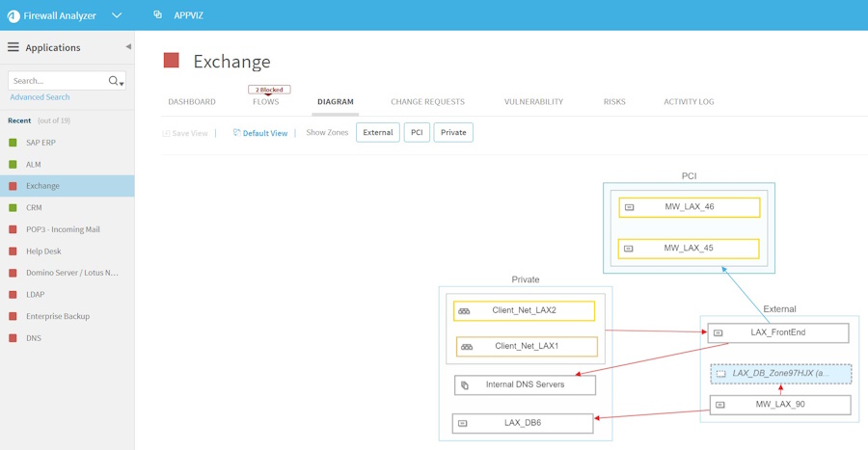868x450 pixels.
Task: Open the VULNERABILITY tab
Action: (533, 102)
